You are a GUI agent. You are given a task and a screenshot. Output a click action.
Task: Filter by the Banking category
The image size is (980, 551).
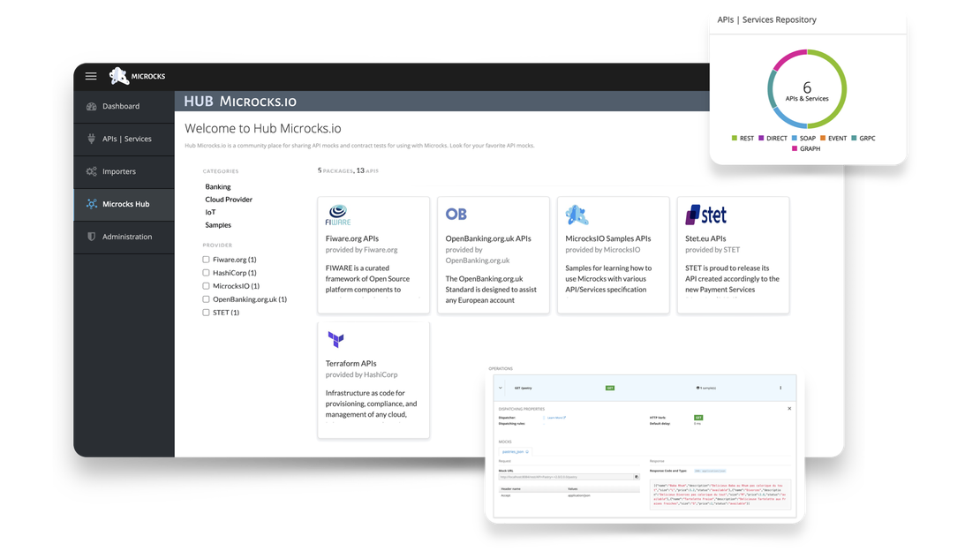tap(218, 187)
